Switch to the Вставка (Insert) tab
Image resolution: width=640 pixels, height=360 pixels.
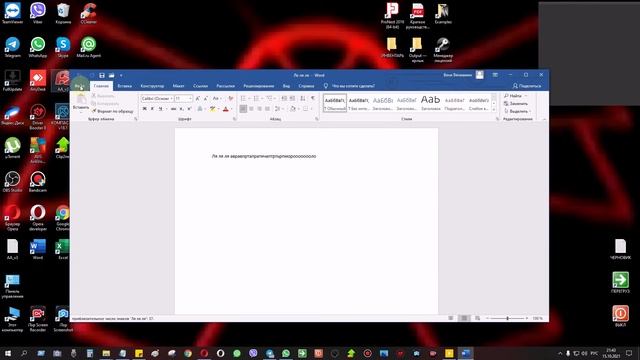[124, 86]
